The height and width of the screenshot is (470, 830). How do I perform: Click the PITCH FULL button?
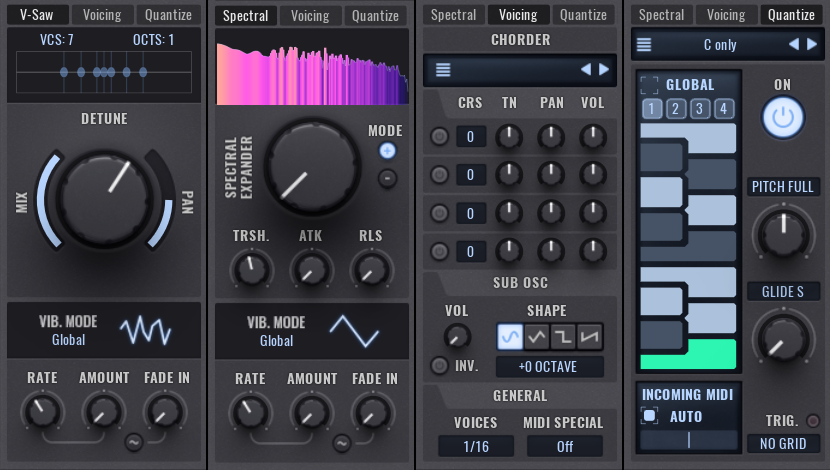coord(783,187)
